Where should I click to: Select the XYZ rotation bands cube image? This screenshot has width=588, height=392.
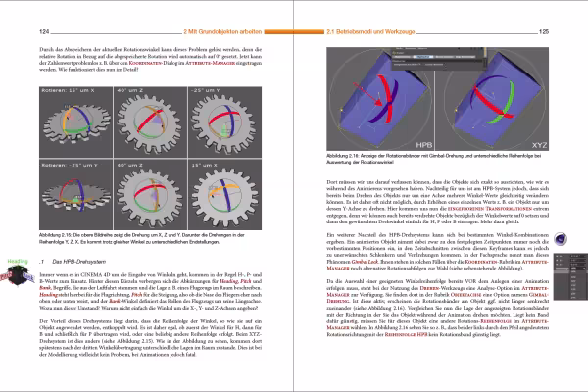tap(492, 99)
